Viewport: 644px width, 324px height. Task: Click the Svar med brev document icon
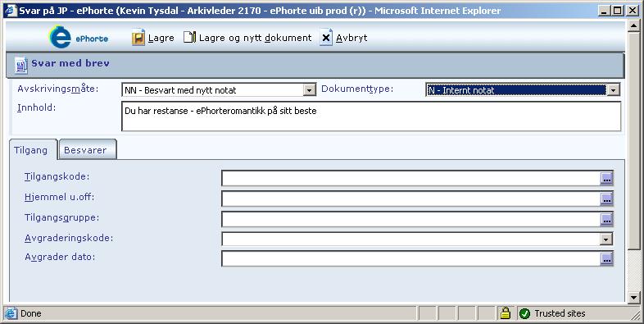21,65
